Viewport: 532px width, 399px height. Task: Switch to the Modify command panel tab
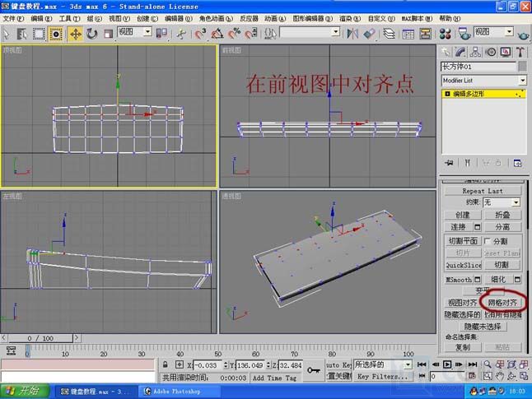(460, 52)
